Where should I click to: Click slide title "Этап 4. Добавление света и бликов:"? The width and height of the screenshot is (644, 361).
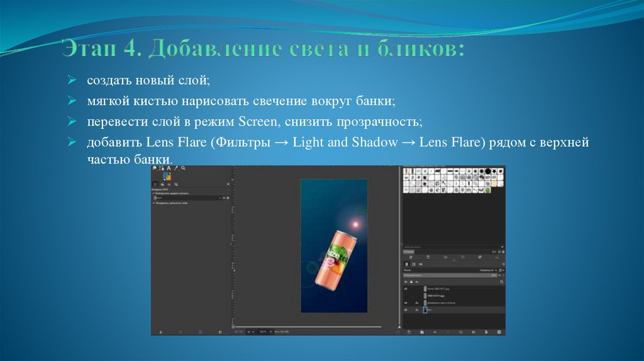click(264, 48)
